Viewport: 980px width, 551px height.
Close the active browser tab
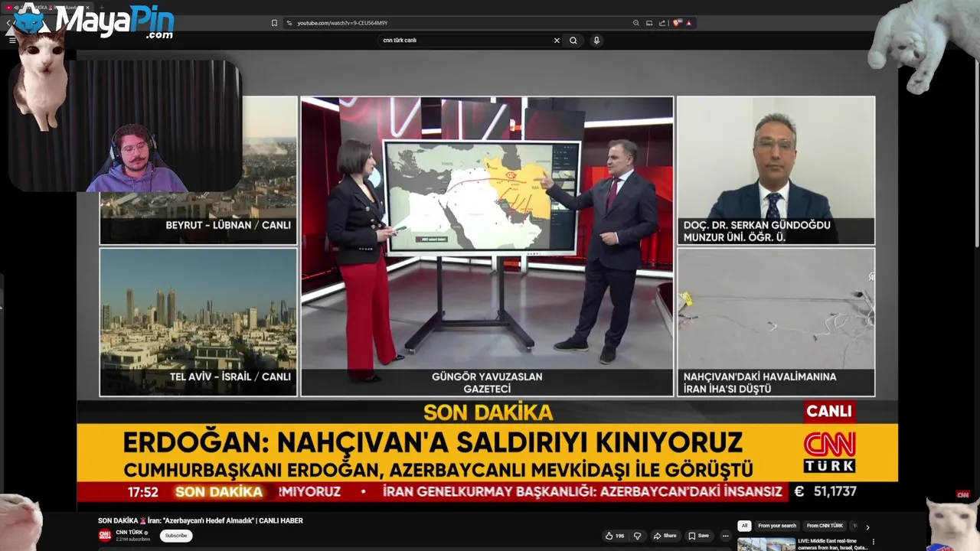[x=87, y=8]
